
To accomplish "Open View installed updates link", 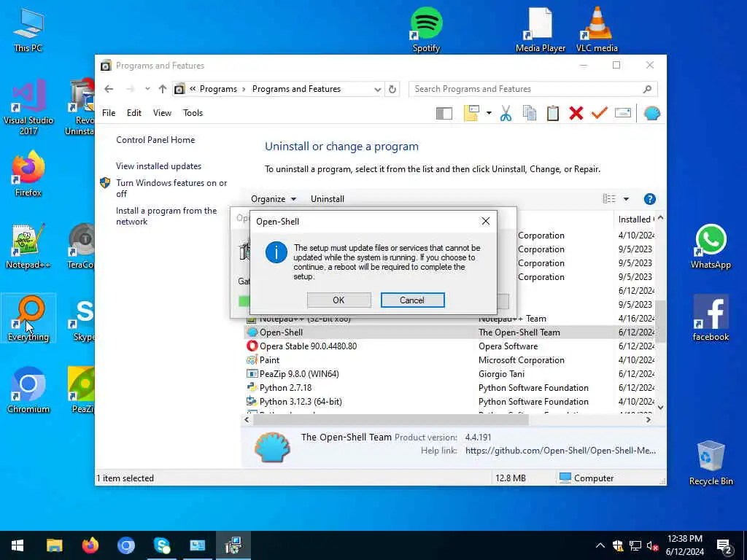I will pyautogui.click(x=158, y=166).
